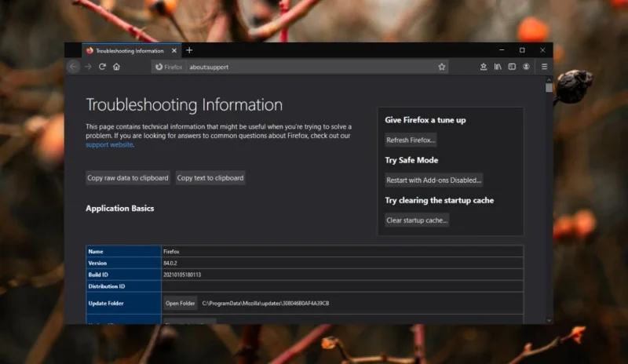Close the Troubleshooting Information tab

tap(173, 51)
